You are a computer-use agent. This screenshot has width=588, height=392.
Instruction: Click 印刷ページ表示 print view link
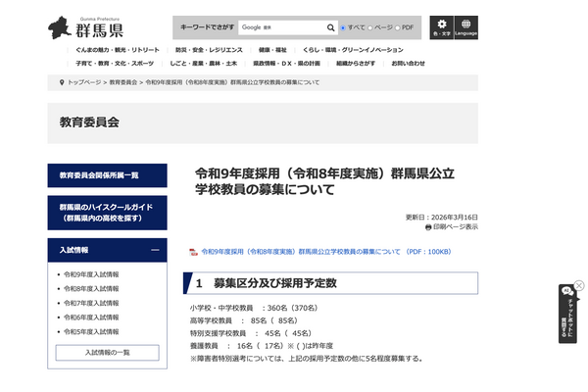pyautogui.click(x=456, y=227)
